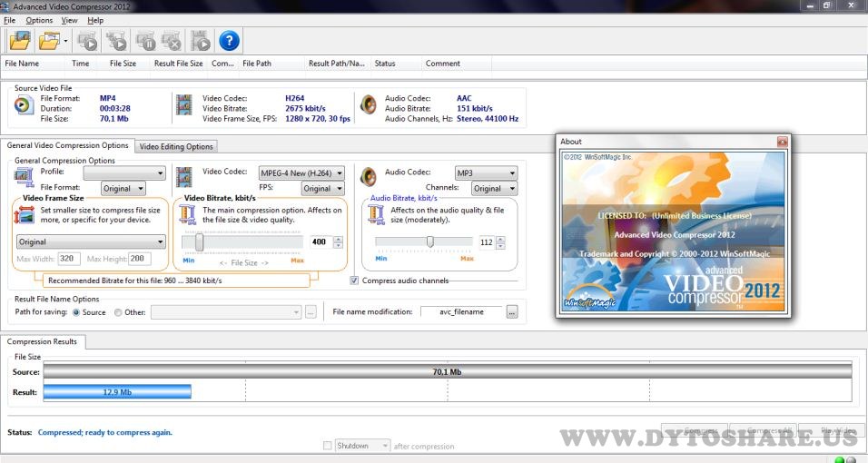Click the filmstrip icon beside source Video Codec
Image resolution: width=868 pixels, height=463 pixels.
click(x=183, y=104)
